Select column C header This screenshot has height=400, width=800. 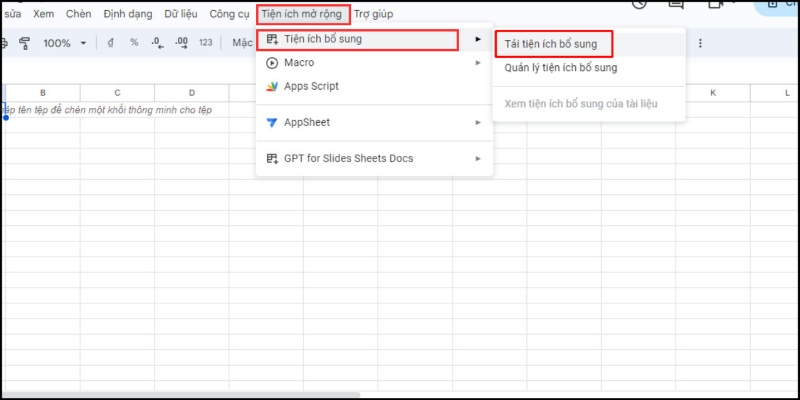pos(117,93)
